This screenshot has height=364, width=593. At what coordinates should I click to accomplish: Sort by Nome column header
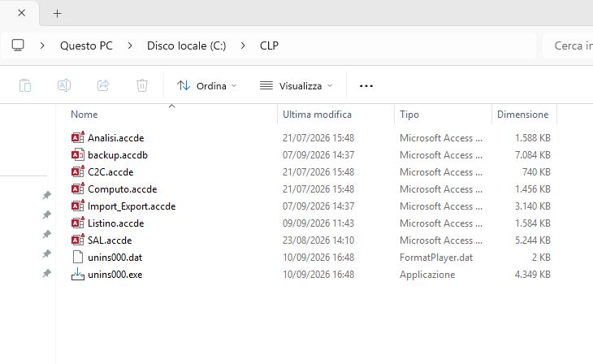click(84, 115)
